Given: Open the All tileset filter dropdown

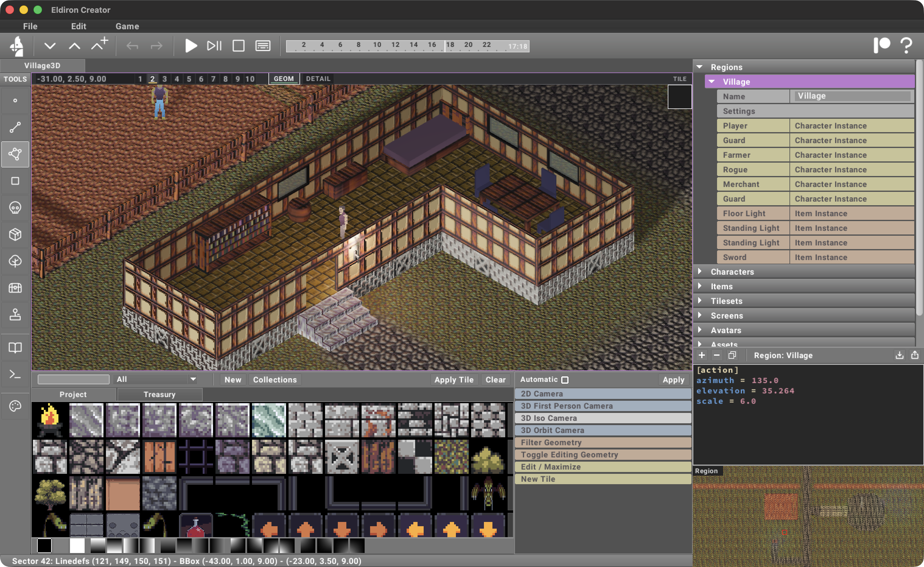Looking at the screenshot, I should coord(155,379).
